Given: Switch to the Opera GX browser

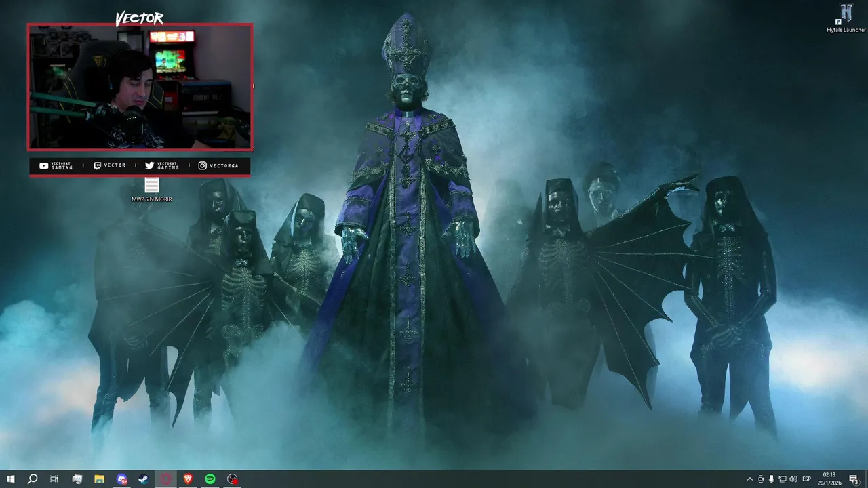Looking at the screenshot, I should click(x=165, y=479).
